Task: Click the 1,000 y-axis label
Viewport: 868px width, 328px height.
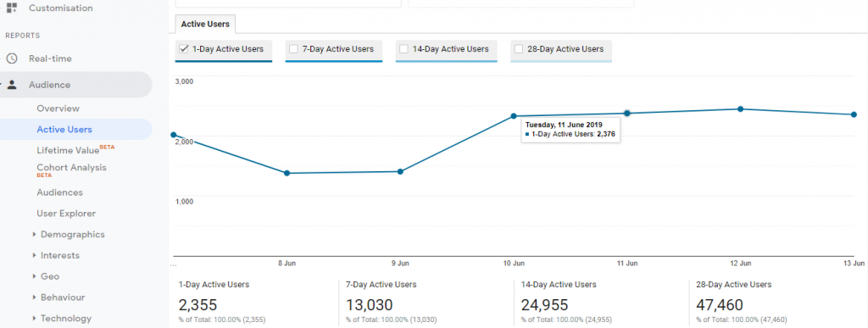Action: coord(184,202)
